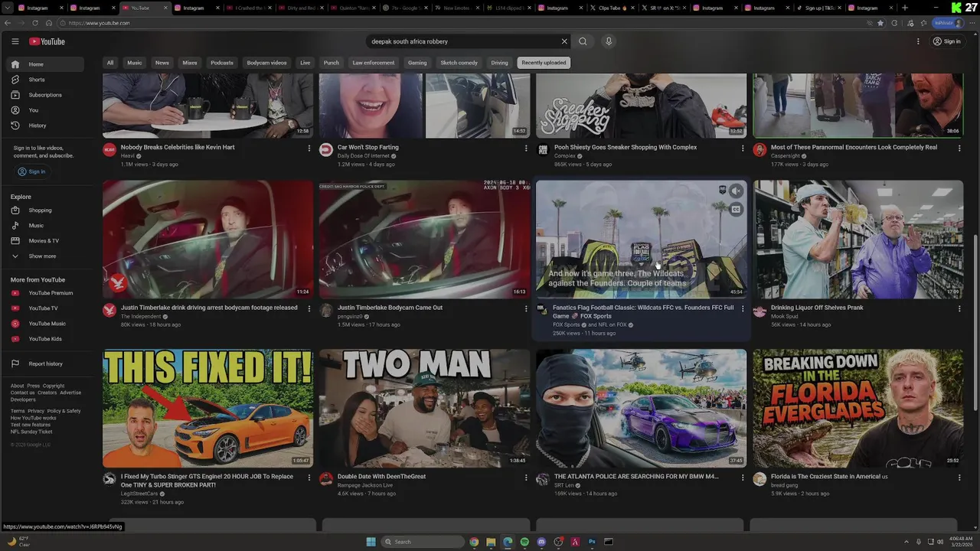Open more options for Justin Timberlake Bodycam Came Out

[x=526, y=308]
